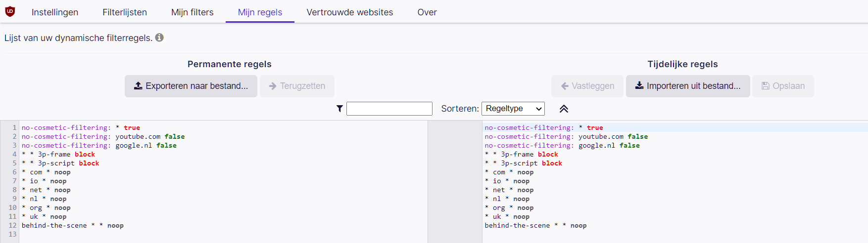This screenshot has height=243, width=868.
Task: Click line number 13 in permanent rules gutter
Action: pos(12,235)
